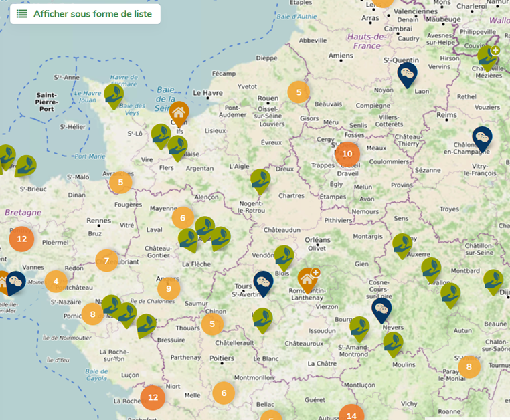
Task: Click the 'Orléans' city label
Action: click(317, 240)
